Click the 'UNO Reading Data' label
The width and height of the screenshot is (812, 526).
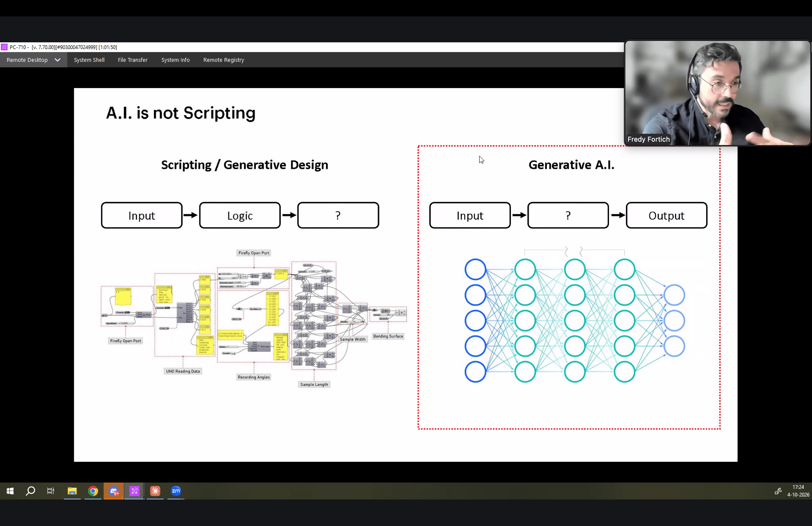pos(183,371)
